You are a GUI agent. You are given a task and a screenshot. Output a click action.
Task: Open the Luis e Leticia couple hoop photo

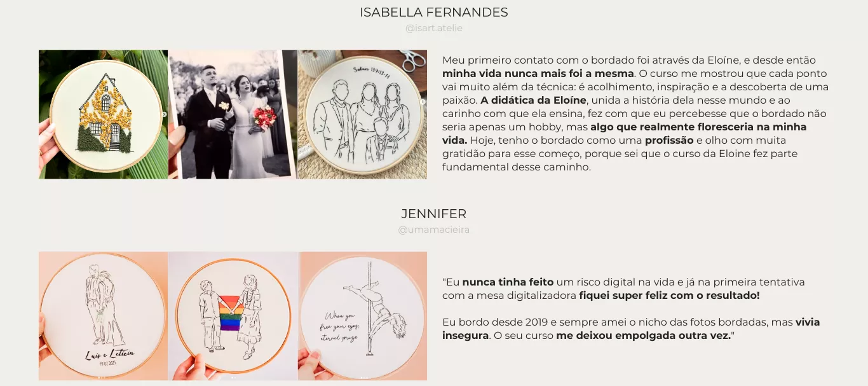(x=104, y=316)
